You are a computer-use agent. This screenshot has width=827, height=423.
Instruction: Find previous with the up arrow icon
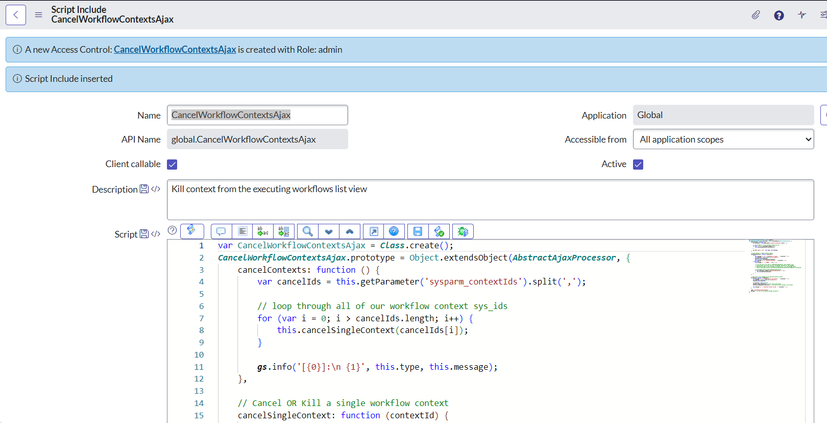[349, 231]
